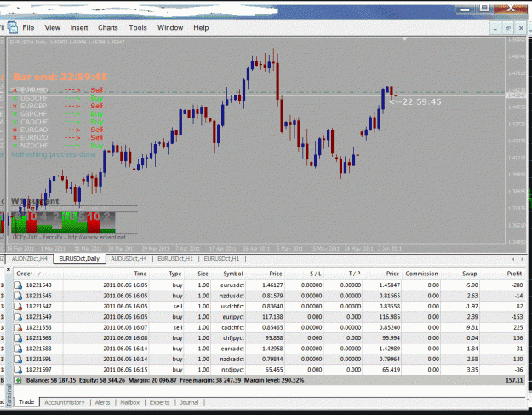Click the profit value 225

(518, 327)
